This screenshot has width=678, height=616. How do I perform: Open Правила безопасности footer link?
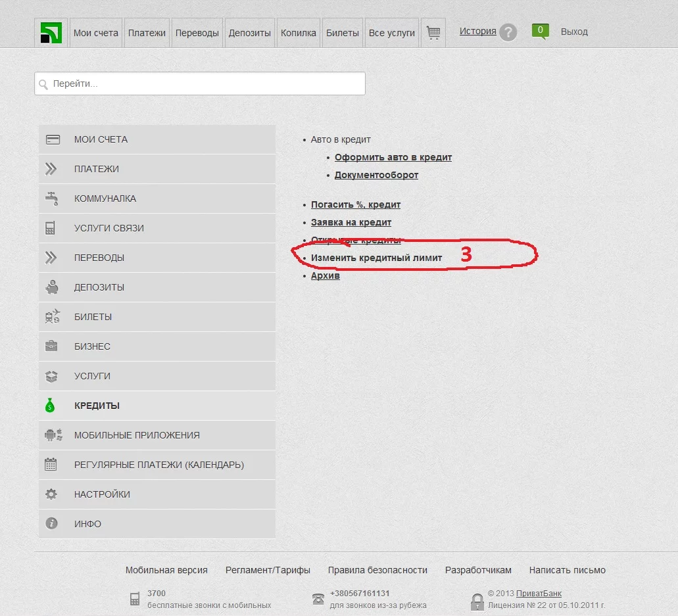pyautogui.click(x=377, y=570)
